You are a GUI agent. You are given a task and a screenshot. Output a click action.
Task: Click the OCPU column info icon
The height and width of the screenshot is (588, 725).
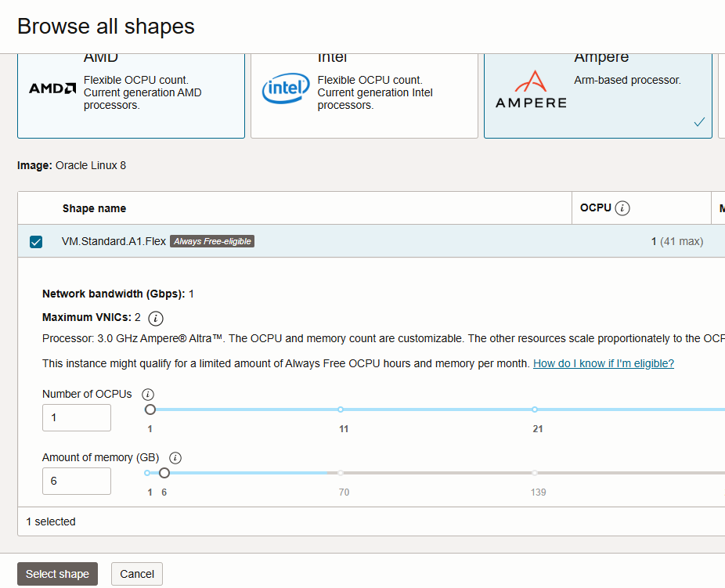click(622, 208)
